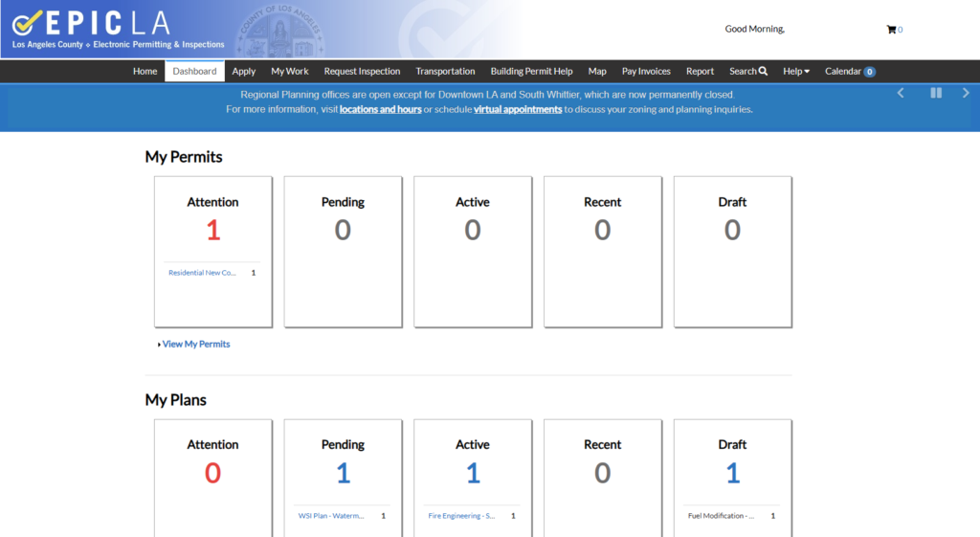Pause the announcement banner rotation
This screenshot has height=537, width=980.
pos(936,93)
